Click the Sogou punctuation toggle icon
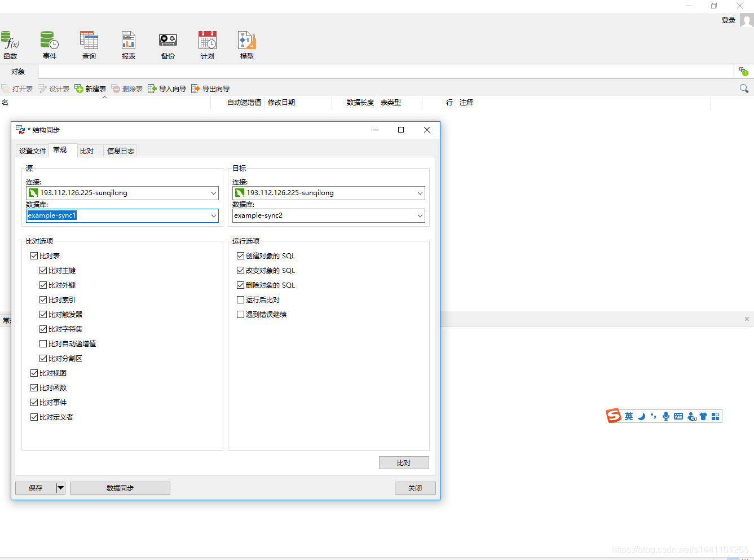 (x=654, y=416)
